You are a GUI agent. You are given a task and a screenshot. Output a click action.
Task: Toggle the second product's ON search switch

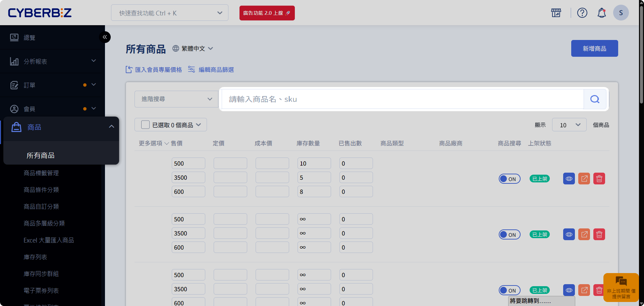pos(509,234)
